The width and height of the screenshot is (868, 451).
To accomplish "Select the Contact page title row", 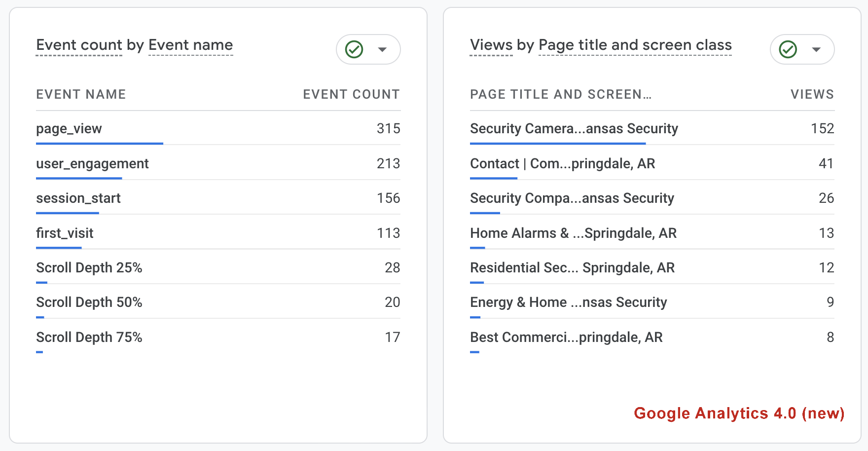I will [562, 164].
